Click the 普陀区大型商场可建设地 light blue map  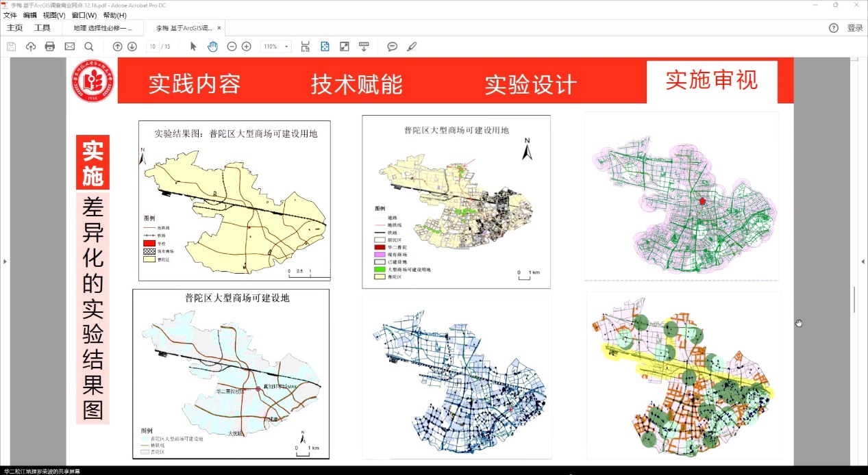pos(231,374)
